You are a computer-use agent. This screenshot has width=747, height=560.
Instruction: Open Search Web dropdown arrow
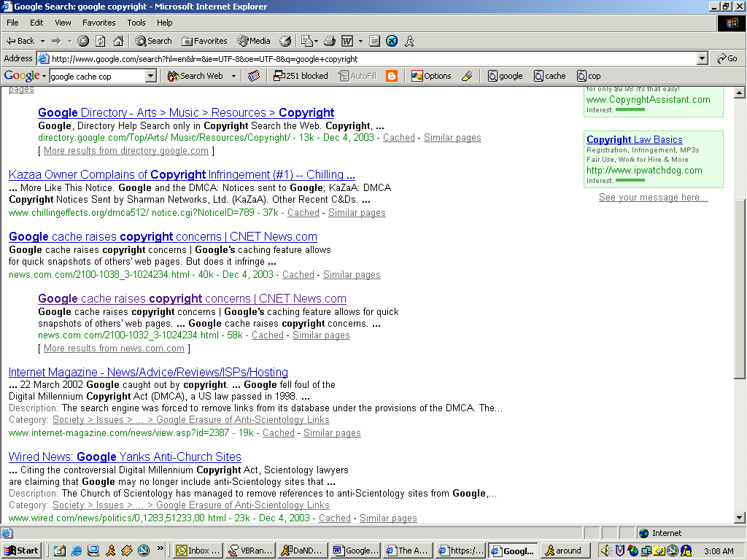pos(233,76)
